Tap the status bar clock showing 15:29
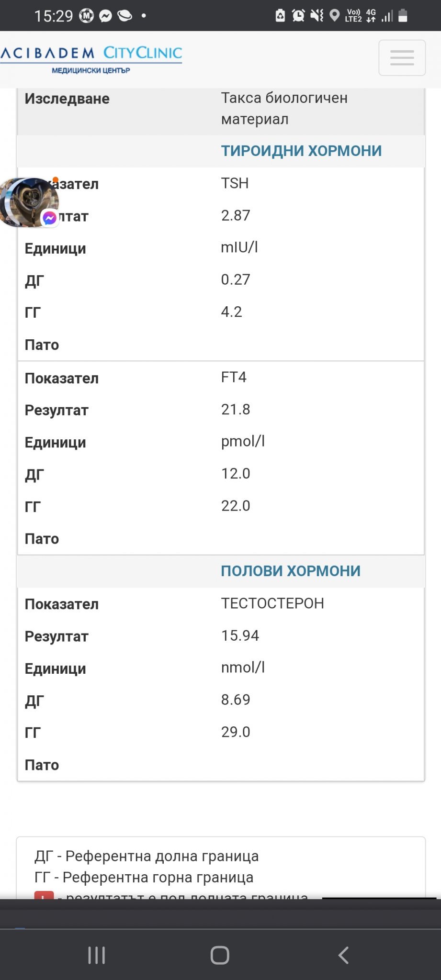The image size is (441, 980). (53, 16)
